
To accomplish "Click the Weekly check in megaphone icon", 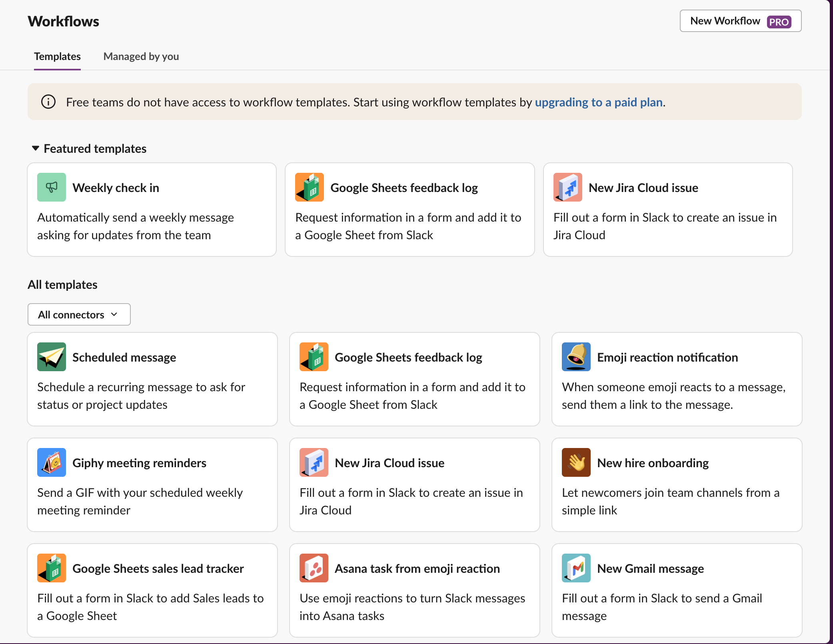I will (x=52, y=187).
